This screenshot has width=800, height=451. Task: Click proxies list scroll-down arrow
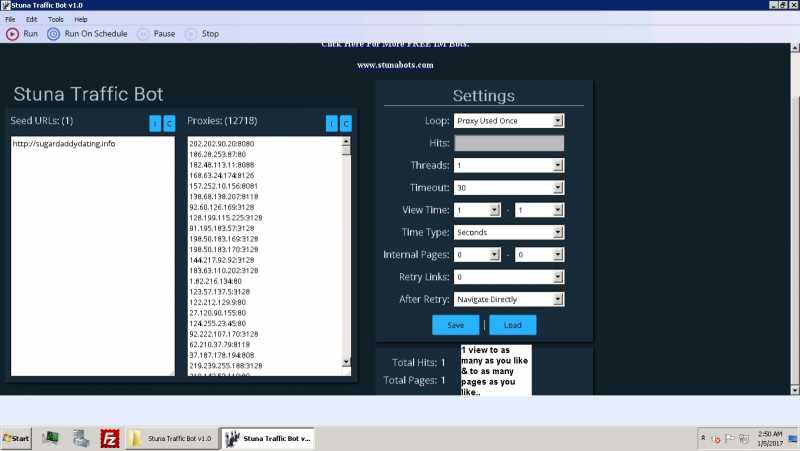pos(346,362)
